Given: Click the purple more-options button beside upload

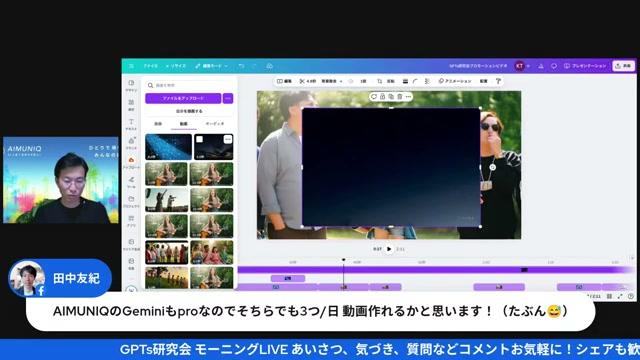Looking at the screenshot, I should point(228,98).
